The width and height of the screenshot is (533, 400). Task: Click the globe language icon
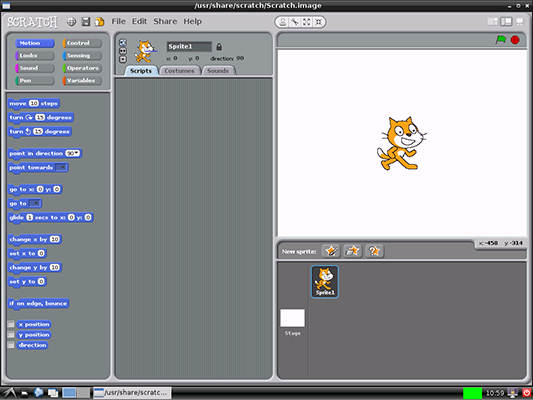coord(71,22)
